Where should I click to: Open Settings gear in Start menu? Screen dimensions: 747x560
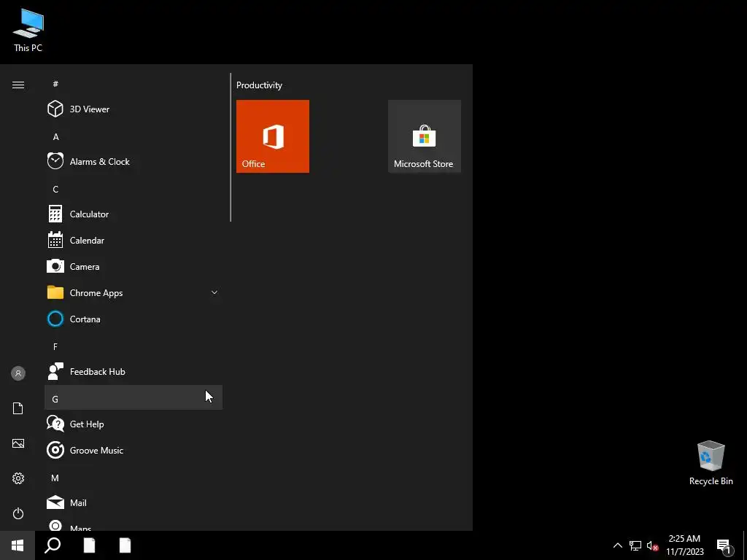click(x=18, y=478)
